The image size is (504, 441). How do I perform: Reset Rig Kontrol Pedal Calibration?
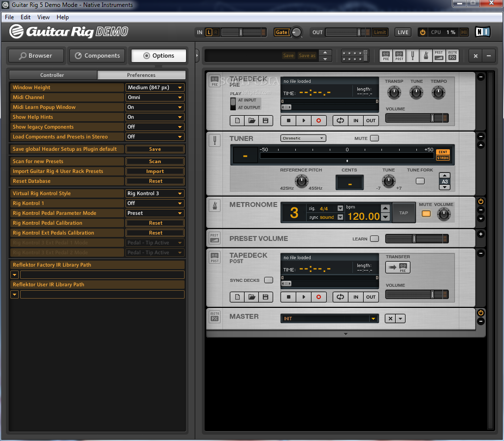coord(155,223)
